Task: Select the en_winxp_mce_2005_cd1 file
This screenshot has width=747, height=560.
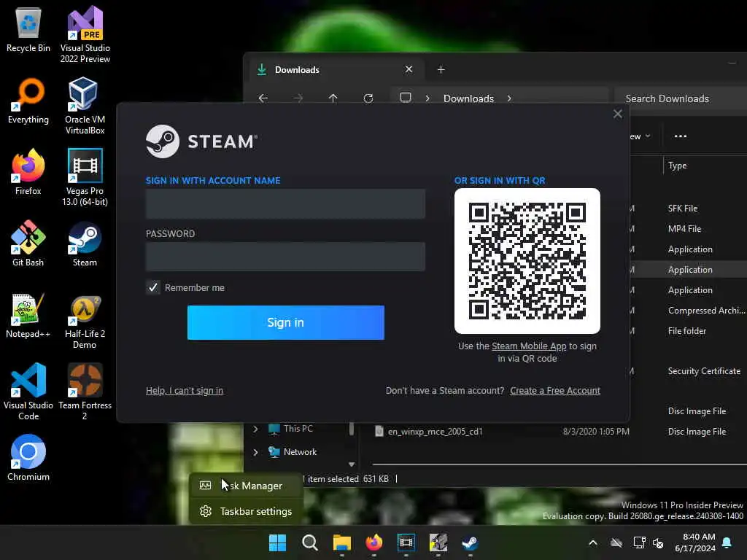Action: click(435, 432)
